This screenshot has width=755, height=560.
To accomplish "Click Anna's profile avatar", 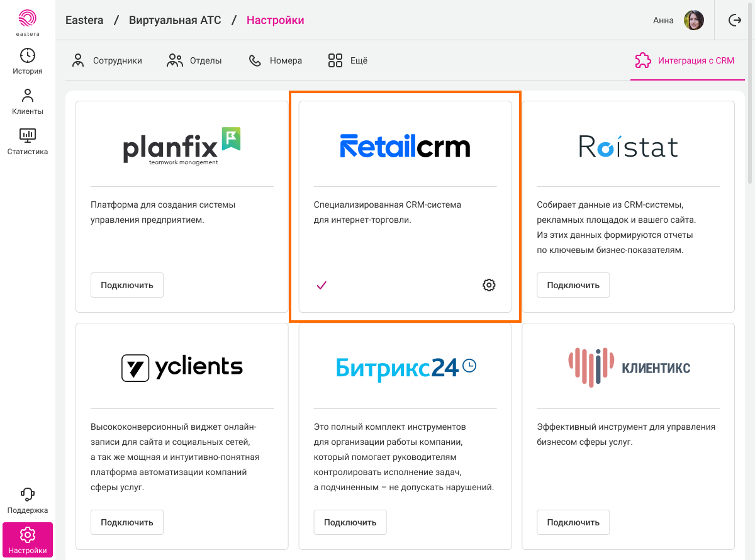I will pos(694,20).
